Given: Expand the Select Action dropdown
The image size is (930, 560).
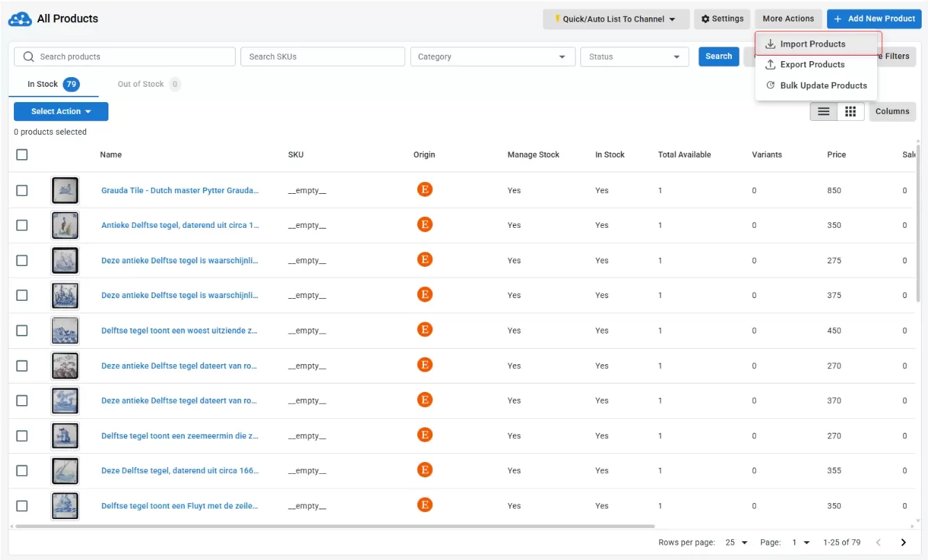Looking at the screenshot, I should (x=61, y=111).
